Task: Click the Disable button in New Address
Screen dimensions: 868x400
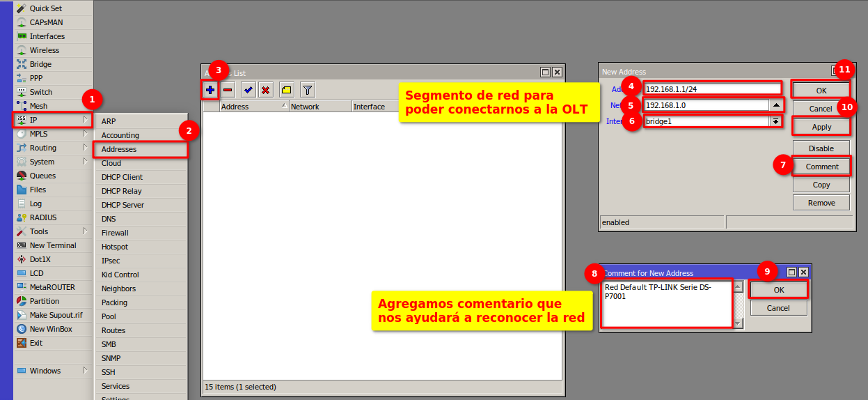Action: (x=821, y=148)
